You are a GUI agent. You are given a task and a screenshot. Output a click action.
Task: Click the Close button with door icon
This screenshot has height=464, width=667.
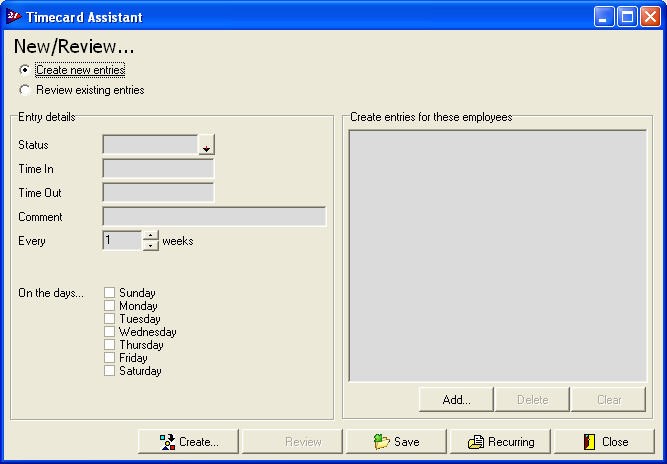point(604,442)
